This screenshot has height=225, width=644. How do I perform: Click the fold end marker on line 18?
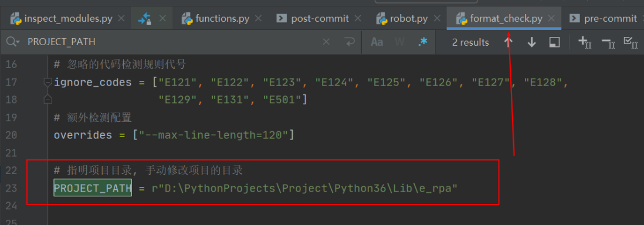click(x=48, y=100)
